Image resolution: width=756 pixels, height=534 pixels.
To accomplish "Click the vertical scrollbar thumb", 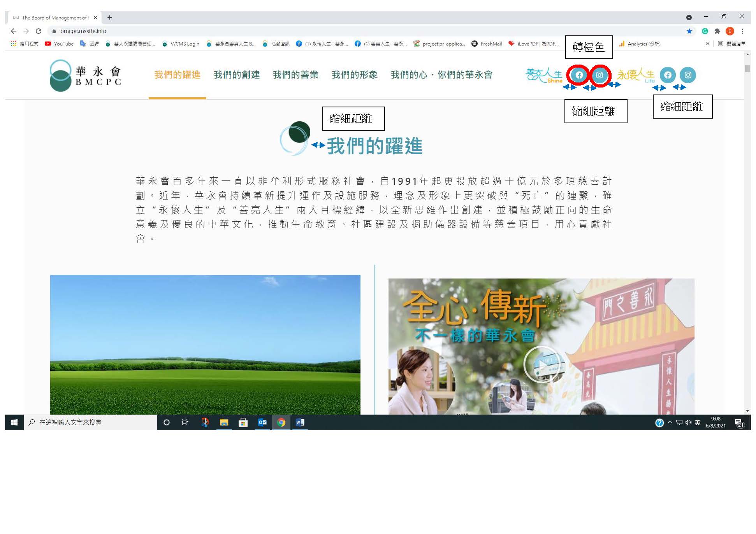I will (x=747, y=68).
